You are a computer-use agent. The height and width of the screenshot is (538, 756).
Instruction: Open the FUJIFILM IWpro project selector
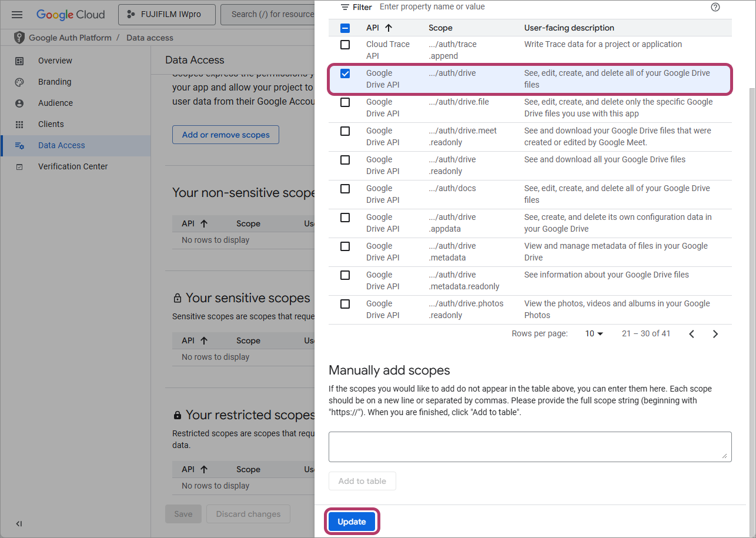(166, 15)
